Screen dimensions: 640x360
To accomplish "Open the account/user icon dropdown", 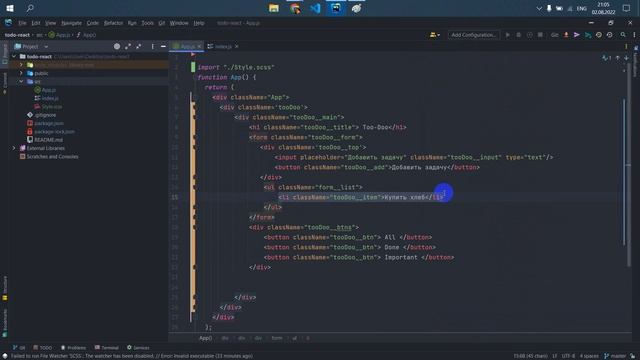I will pos(435,35).
